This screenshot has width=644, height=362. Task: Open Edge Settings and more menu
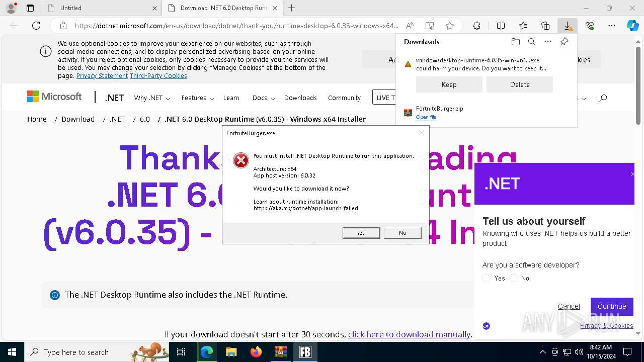(612, 26)
